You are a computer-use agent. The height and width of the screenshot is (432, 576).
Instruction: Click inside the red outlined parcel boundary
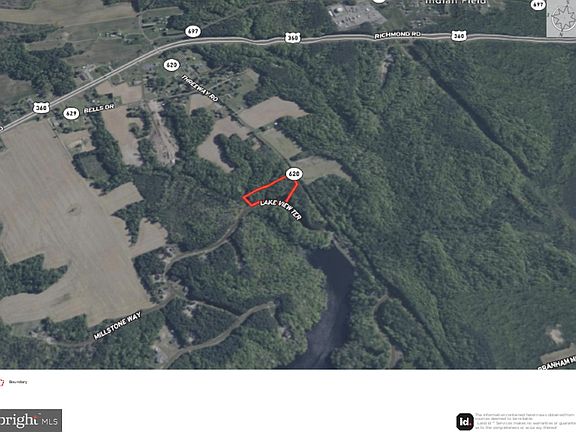274,192
